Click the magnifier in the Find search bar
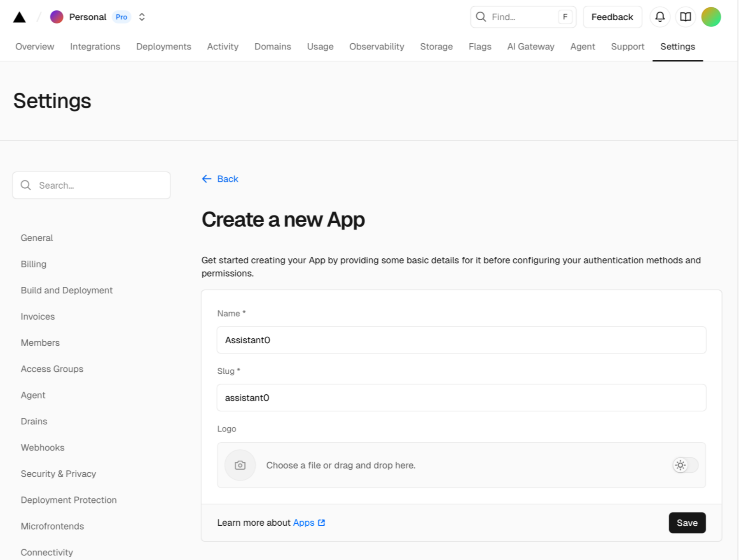 [481, 17]
